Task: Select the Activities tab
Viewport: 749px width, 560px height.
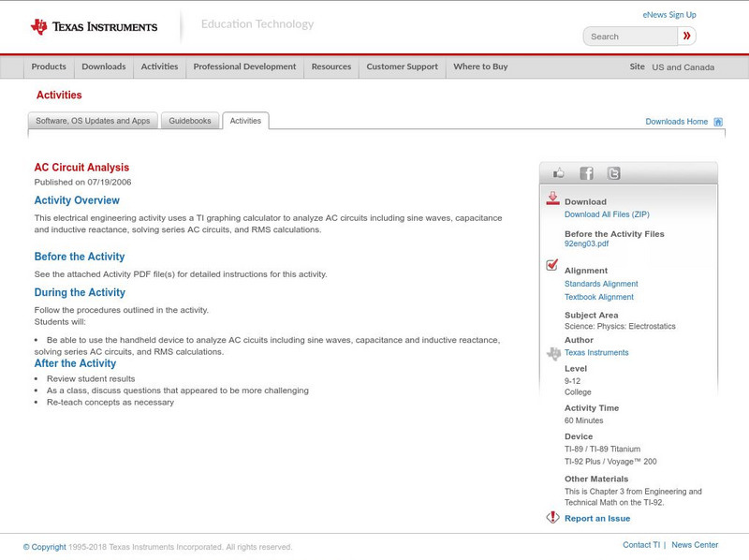Action: (245, 121)
